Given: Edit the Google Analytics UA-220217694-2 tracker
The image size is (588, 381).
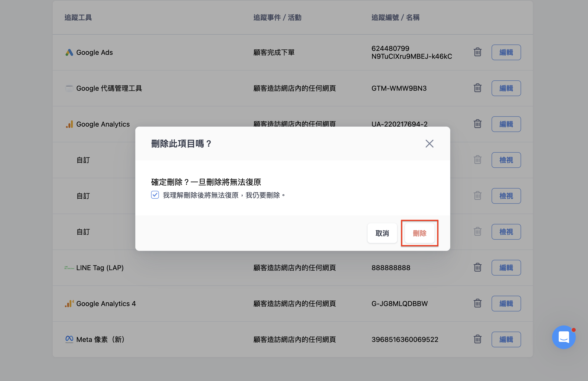Looking at the screenshot, I should tap(506, 124).
